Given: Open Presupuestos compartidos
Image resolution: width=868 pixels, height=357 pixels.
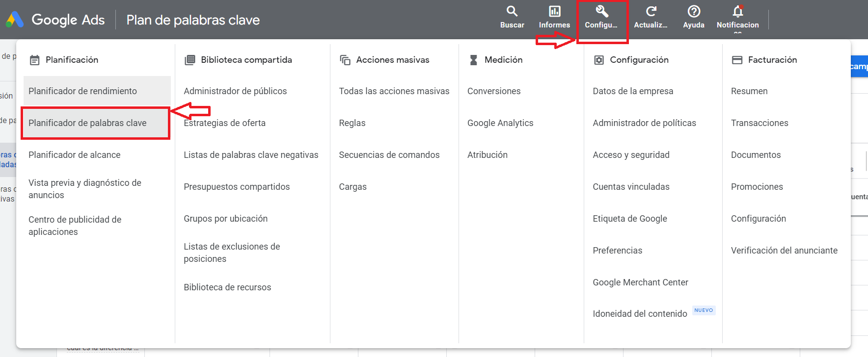Looking at the screenshot, I should click(x=237, y=187).
